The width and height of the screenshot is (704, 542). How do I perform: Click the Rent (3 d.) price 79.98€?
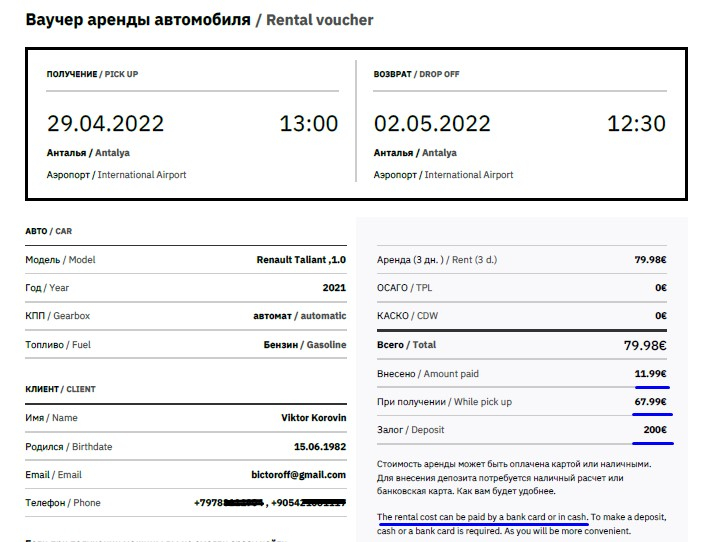click(x=650, y=260)
